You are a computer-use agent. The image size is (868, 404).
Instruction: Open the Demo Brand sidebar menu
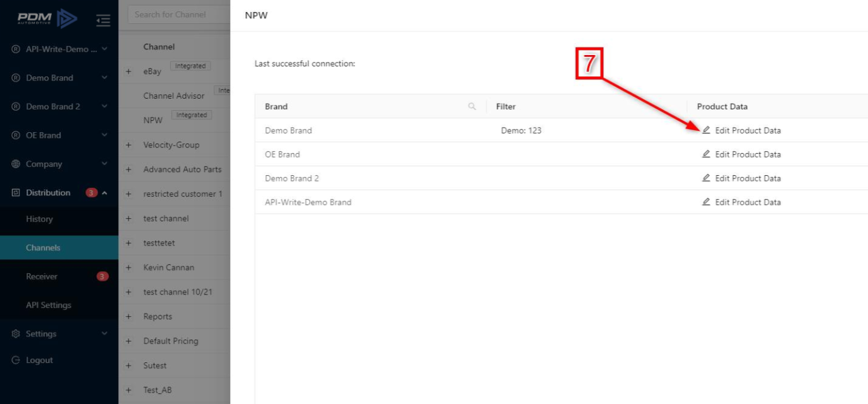click(59, 78)
